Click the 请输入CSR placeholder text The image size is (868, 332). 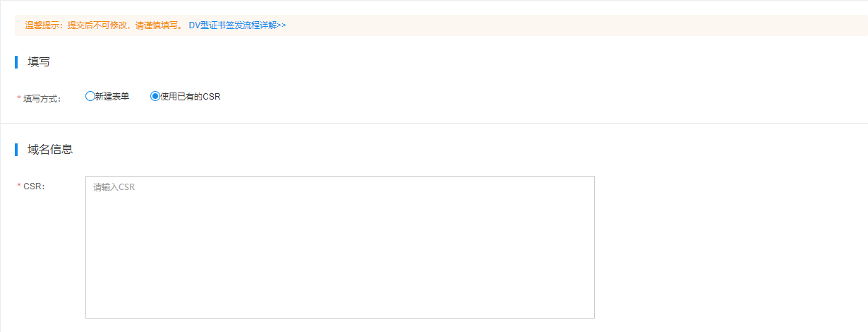(114, 187)
